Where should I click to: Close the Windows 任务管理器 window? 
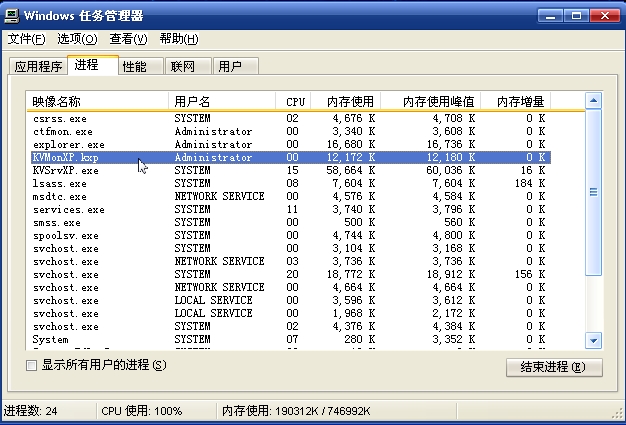click(x=605, y=16)
